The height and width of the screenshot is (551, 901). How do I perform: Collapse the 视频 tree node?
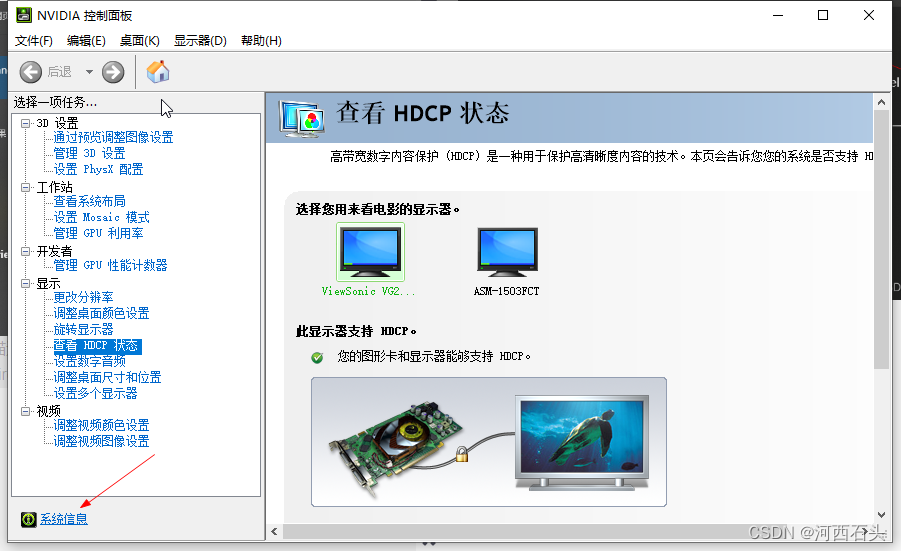(26, 411)
